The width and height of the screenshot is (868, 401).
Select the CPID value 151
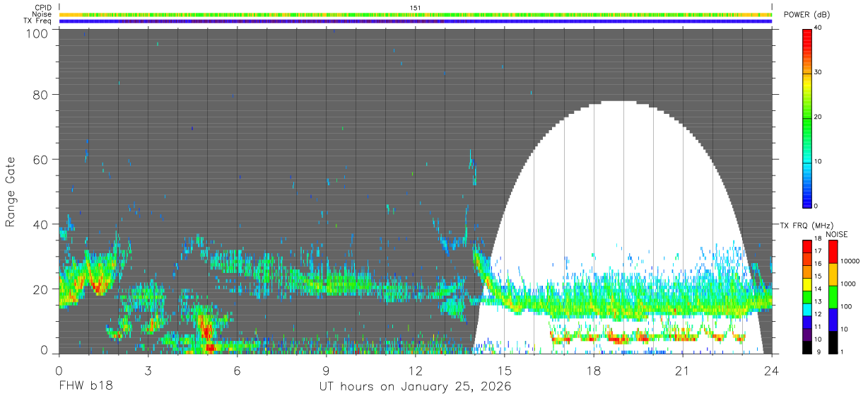click(415, 8)
